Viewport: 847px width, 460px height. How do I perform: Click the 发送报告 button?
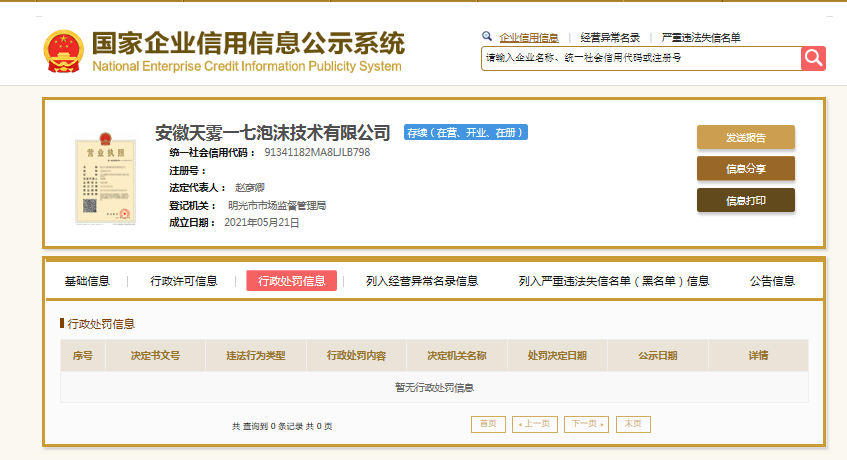tap(745, 137)
